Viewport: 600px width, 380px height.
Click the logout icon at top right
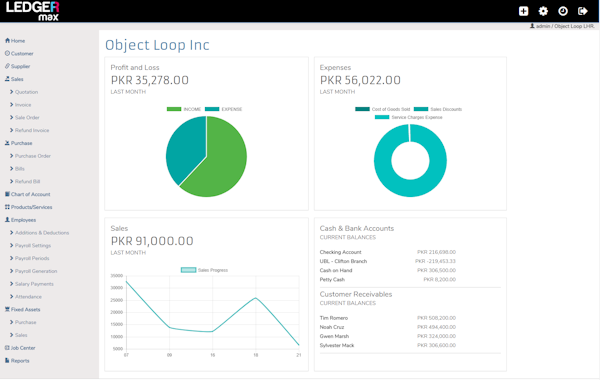click(x=582, y=11)
